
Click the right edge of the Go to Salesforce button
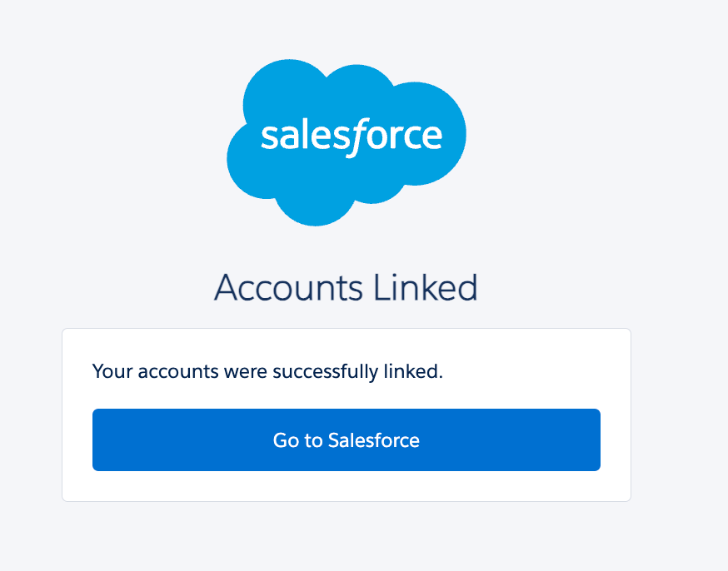tap(594, 440)
